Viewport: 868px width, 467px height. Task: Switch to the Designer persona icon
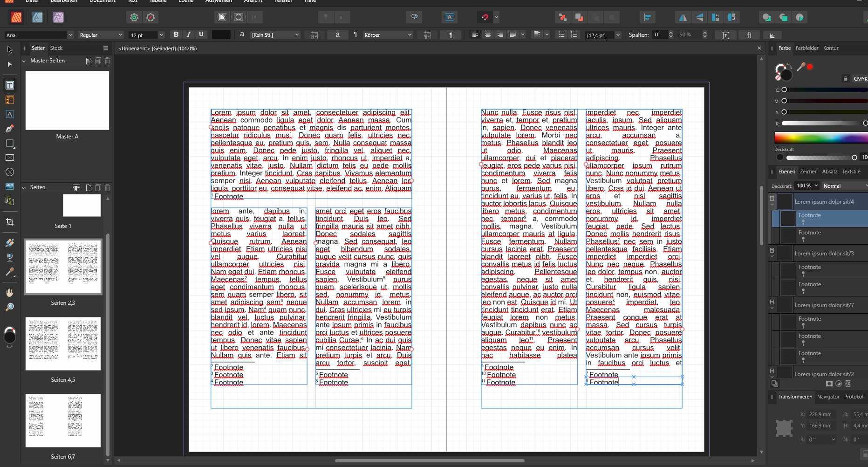(37, 18)
